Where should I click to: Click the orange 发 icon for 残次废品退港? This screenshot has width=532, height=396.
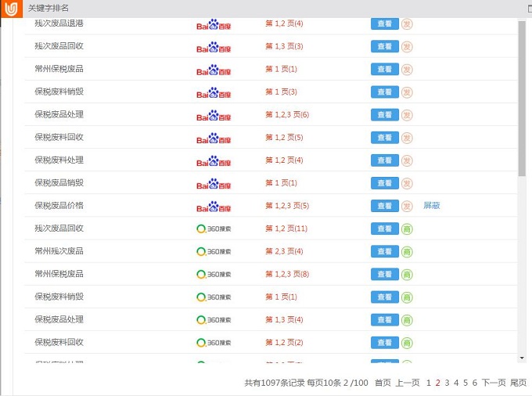pos(407,23)
